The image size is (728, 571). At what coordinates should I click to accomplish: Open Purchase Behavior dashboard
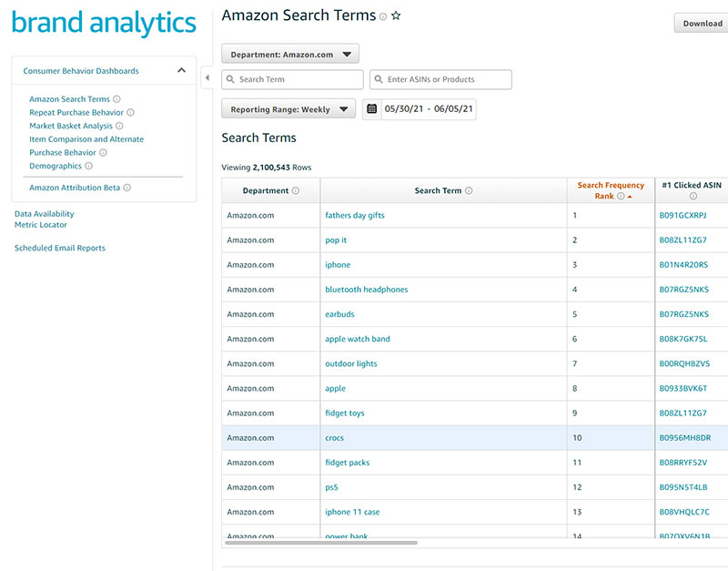(63, 152)
